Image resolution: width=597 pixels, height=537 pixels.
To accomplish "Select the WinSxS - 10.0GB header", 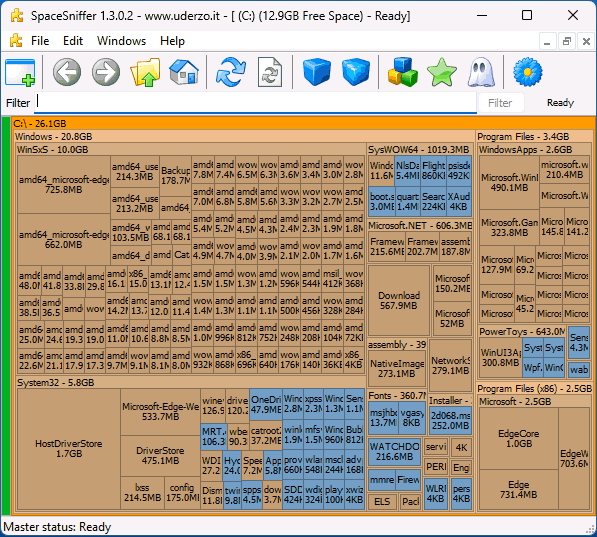I will [x=191, y=149].
